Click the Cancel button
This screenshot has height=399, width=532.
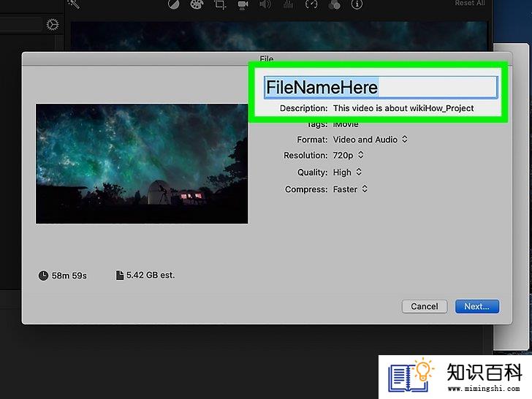click(x=425, y=306)
